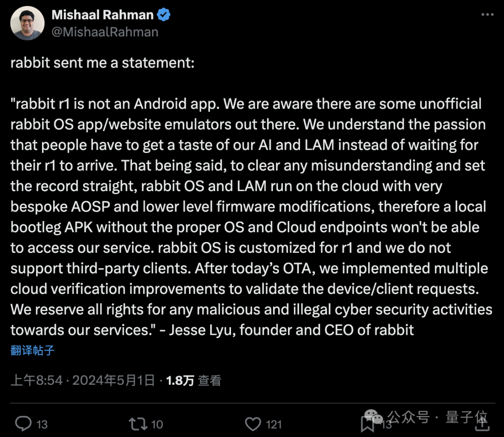This screenshot has height=437, width=504.
Task: Click the 2024年5月1日 date
Action: pyautogui.click(x=113, y=380)
